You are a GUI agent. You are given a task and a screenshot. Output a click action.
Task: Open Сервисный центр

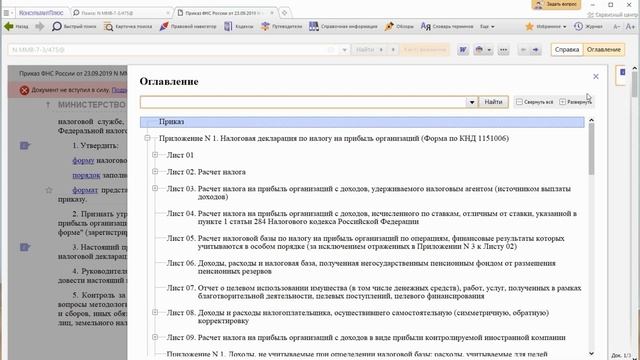pyautogui.click(x=613, y=15)
